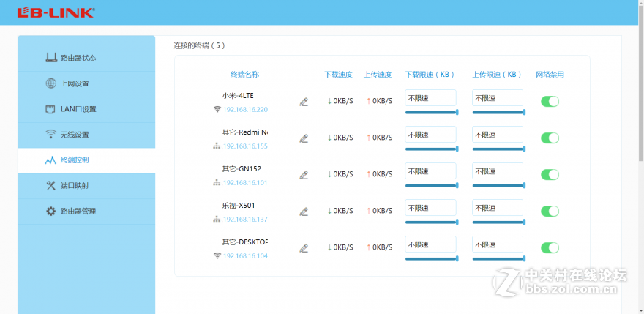This screenshot has width=644, height=314.
Task: Click the 上传速度 column header
Action: [378, 75]
